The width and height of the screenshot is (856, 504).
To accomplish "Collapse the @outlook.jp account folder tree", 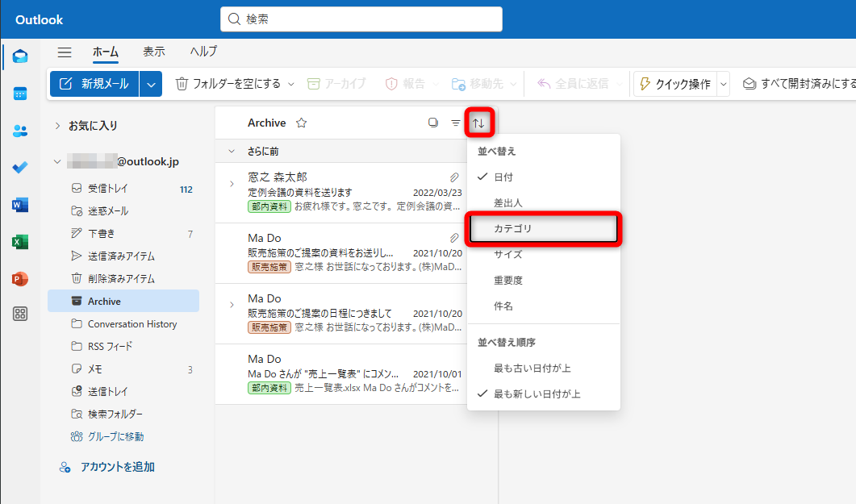I will 56,160.
